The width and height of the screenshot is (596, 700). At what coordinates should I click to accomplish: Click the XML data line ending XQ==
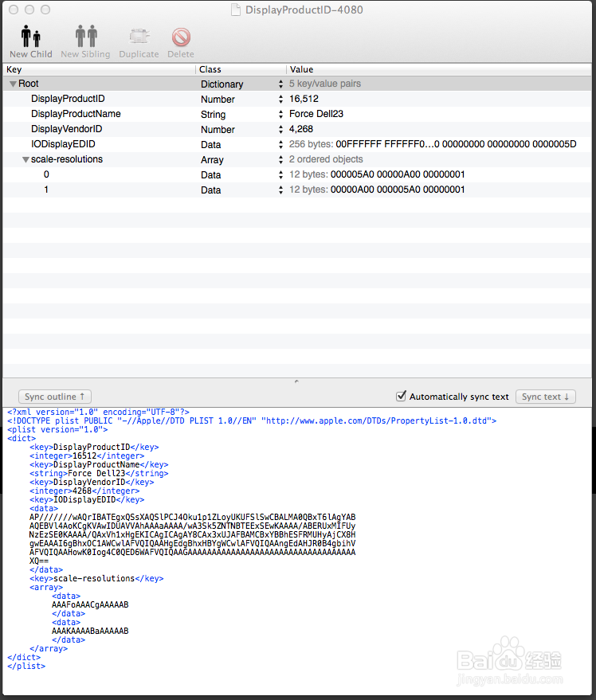pyautogui.click(x=39, y=561)
